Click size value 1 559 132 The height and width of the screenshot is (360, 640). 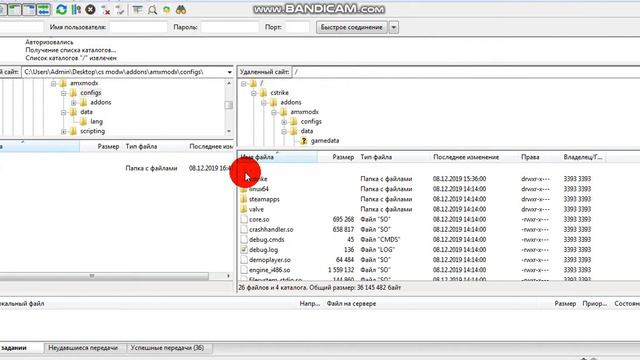tap(341, 270)
